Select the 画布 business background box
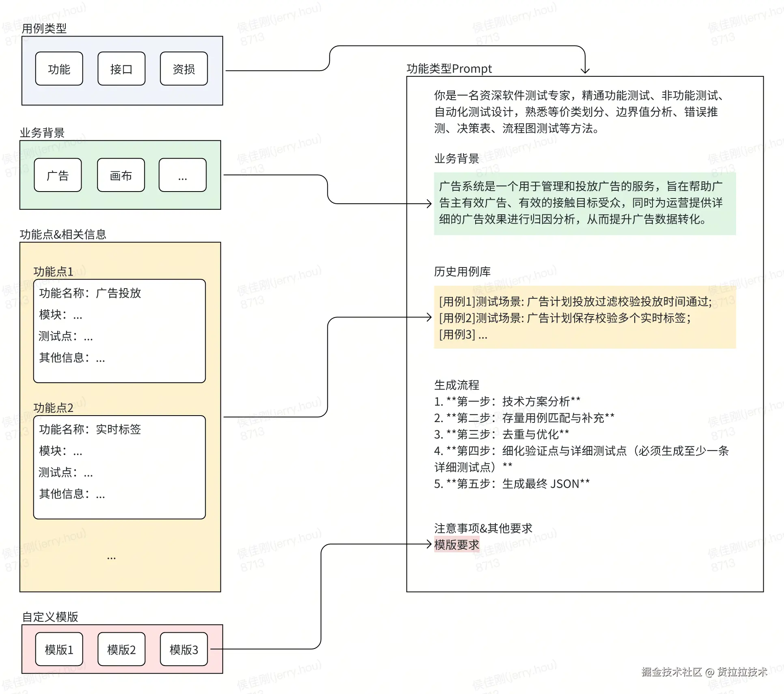Image resolution: width=784 pixels, height=694 pixels. [121, 175]
